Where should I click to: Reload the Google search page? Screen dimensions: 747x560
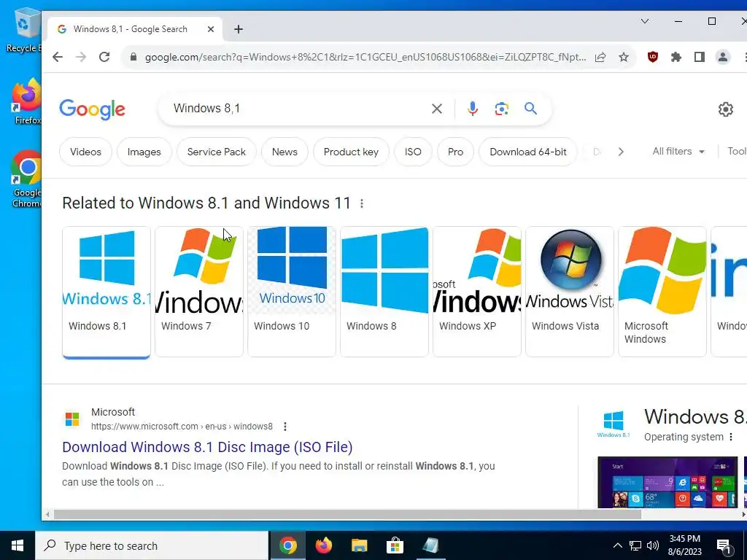[104, 57]
